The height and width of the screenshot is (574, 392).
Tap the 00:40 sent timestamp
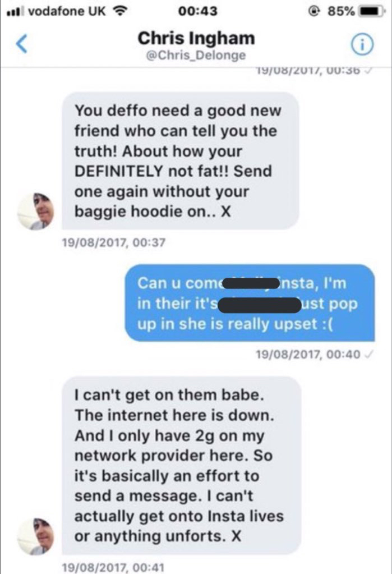click(x=308, y=355)
